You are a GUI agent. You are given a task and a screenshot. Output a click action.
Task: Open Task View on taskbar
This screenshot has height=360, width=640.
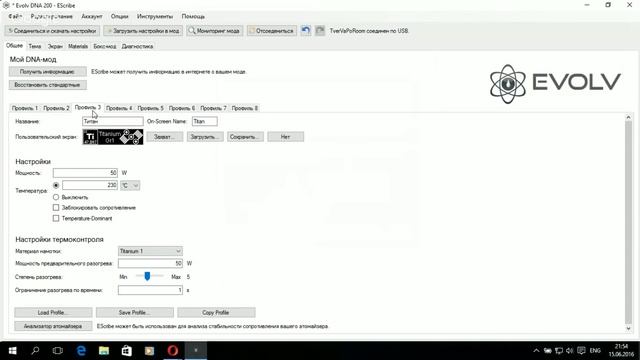point(58,351)
